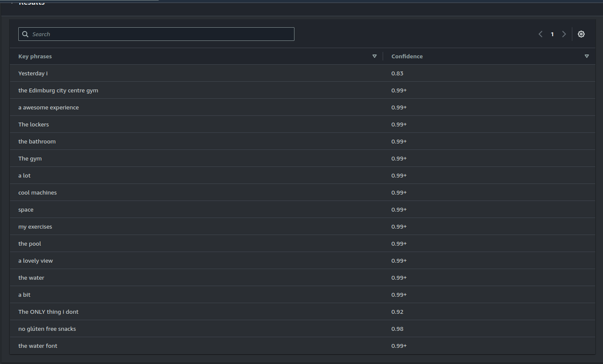The image size is (603, 364).
Task: Select the row containing 'Yesterday i'
Action: (33, 73)
